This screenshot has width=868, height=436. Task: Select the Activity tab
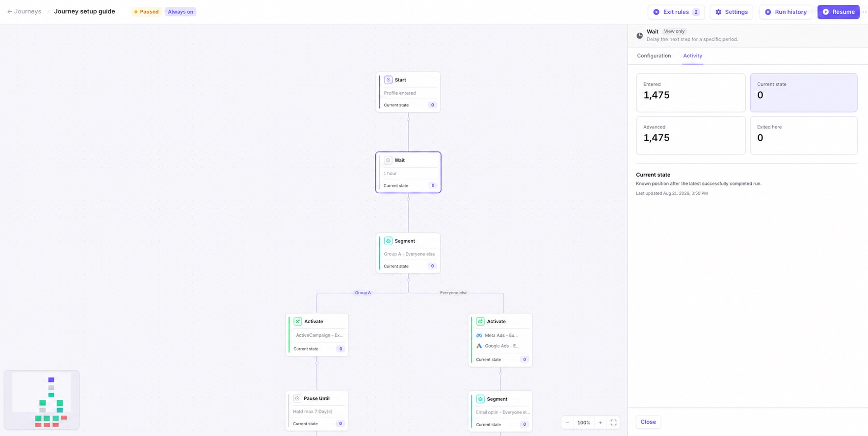(692, 56)
